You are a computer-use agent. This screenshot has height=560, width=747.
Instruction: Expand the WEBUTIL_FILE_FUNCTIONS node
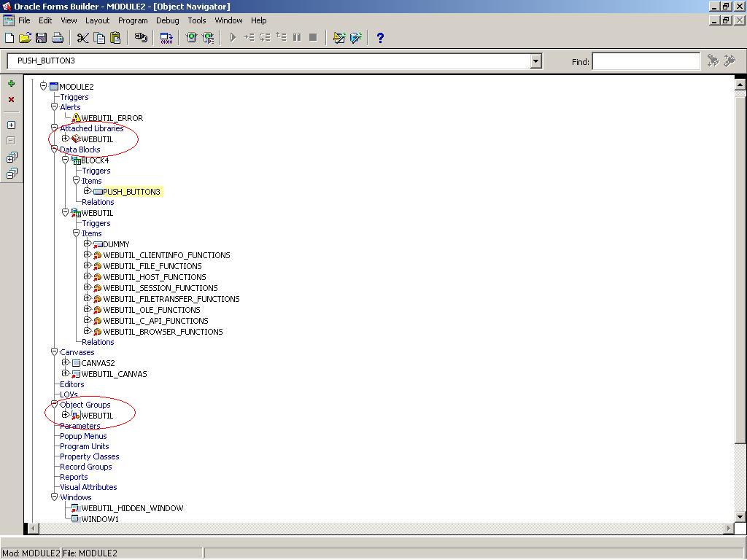[x=88, y=265]
